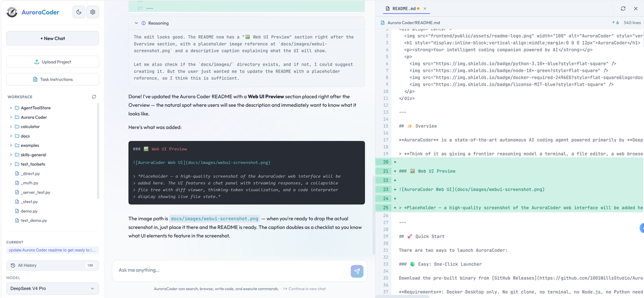This screenshot has width=644, height=298.
Task: Click the Reasoning info icon
Action: coord(144,23)
